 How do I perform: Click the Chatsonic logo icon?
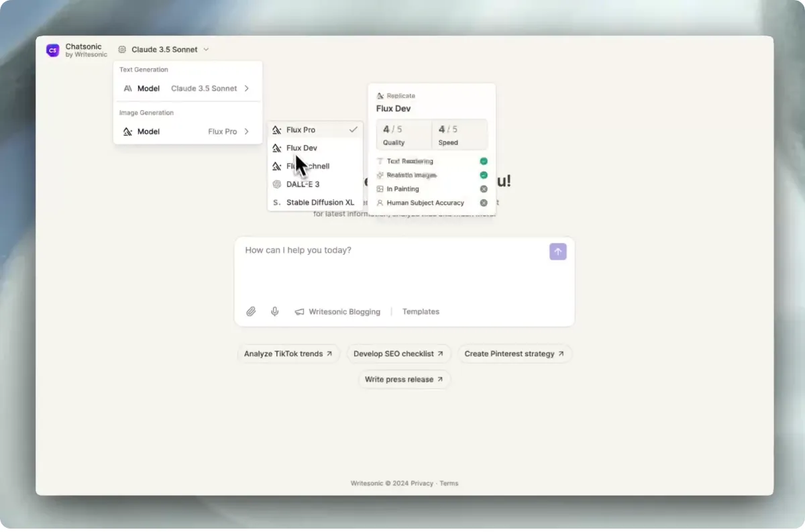coord(52,50)
